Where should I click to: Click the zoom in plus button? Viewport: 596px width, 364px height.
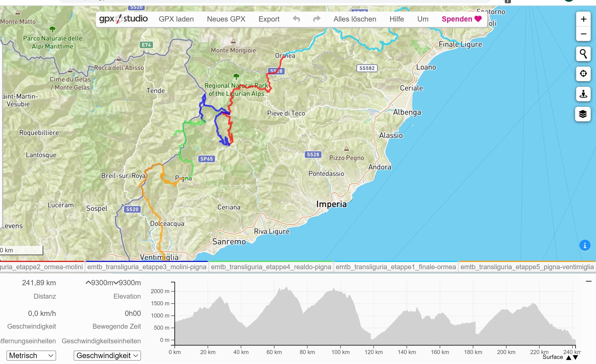tap(583, 19)
